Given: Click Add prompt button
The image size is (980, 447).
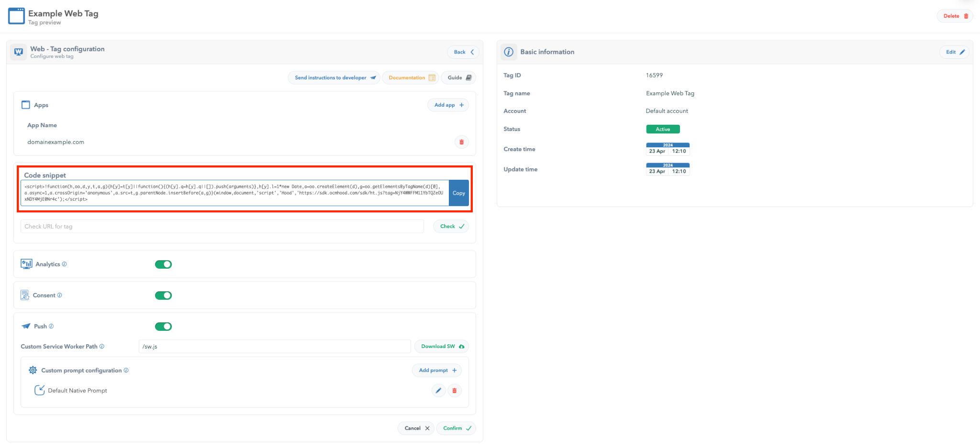Looking at the screenshot, I should (437, 370).
